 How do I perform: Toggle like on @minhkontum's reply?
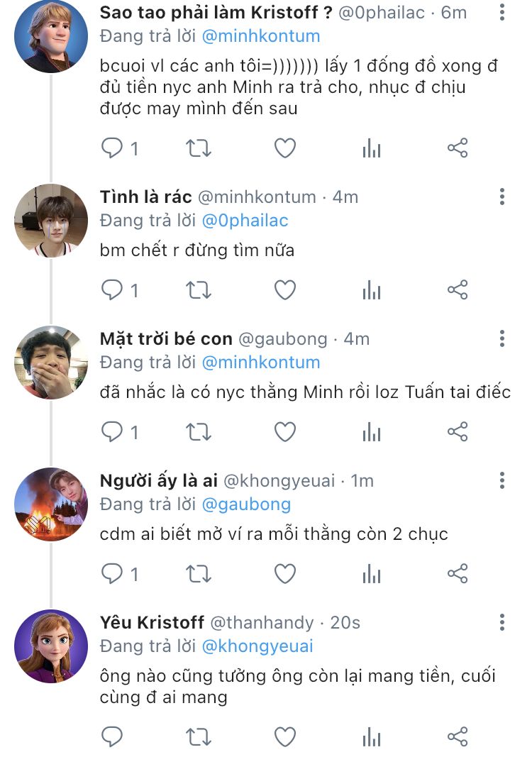284,290
